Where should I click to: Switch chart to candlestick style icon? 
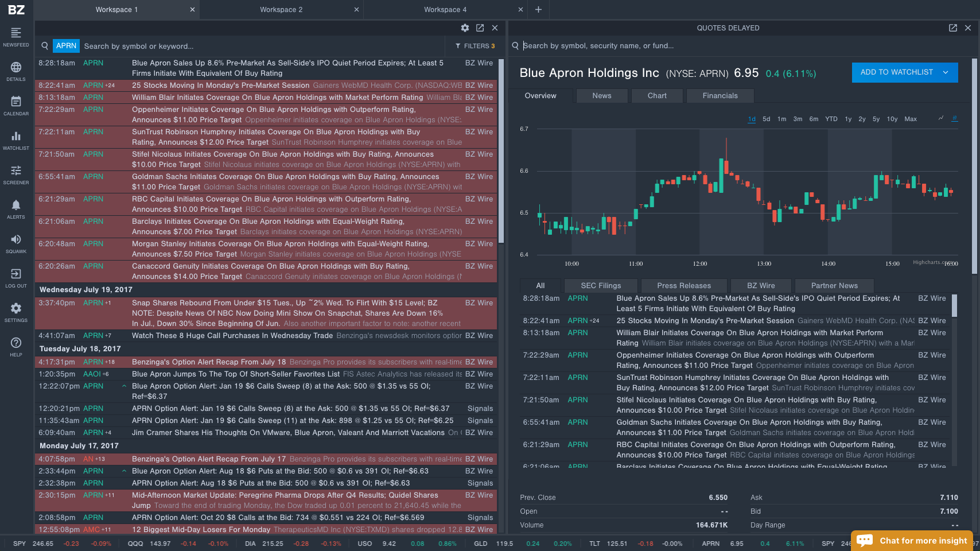(x=955, y=118)
